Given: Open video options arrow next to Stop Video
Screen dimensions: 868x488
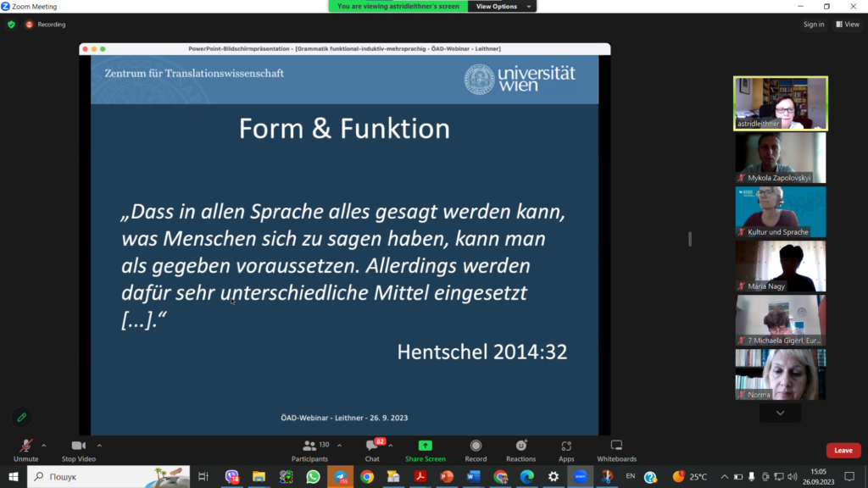Looking at the screenshot, I should (100, 446).
